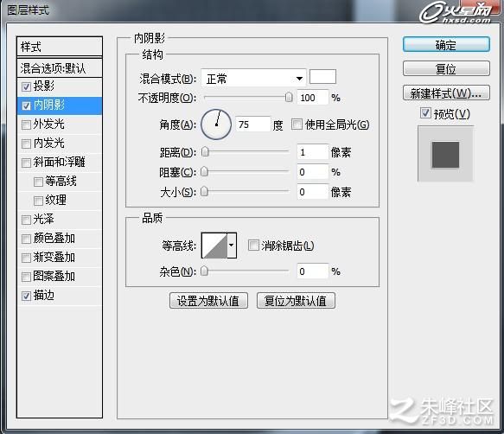Screen dimensions: 504x434
Task: Enable 使用全局光 checkbox
Action: [x=297, y=124]
